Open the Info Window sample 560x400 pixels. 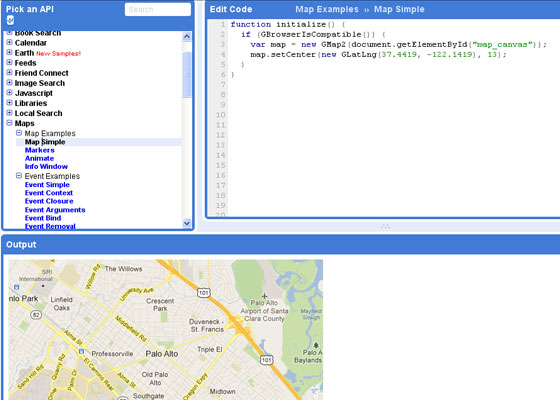point(46,166)
